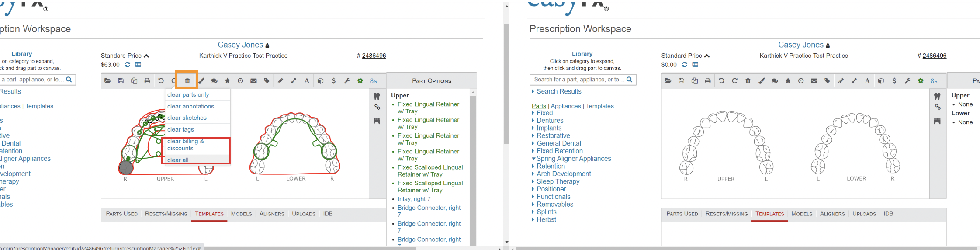Undo last action in right window toolbar
The height and width of the screenshot is (250, 980).
[x=721, y=81]
